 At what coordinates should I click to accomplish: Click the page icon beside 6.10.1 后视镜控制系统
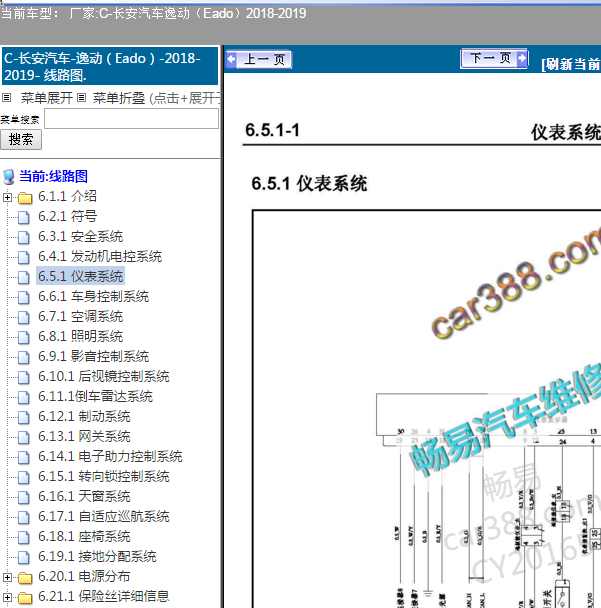(x=24, y=377)
